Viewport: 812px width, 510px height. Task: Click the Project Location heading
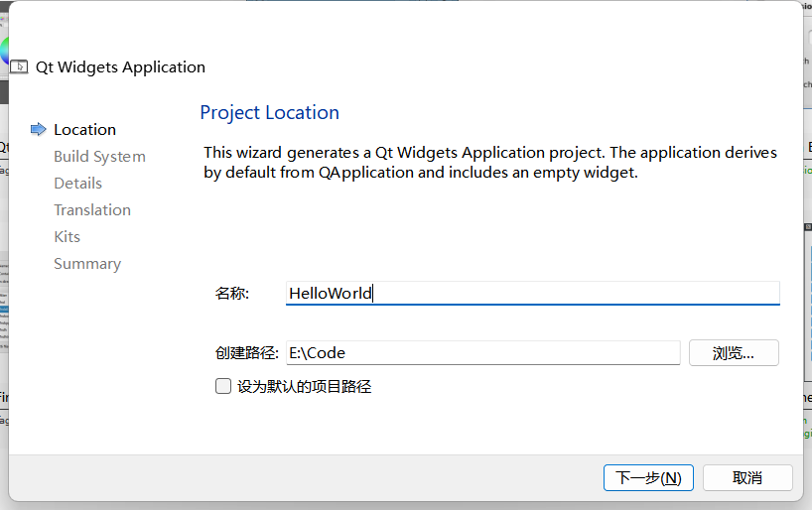tap(269, 112)
